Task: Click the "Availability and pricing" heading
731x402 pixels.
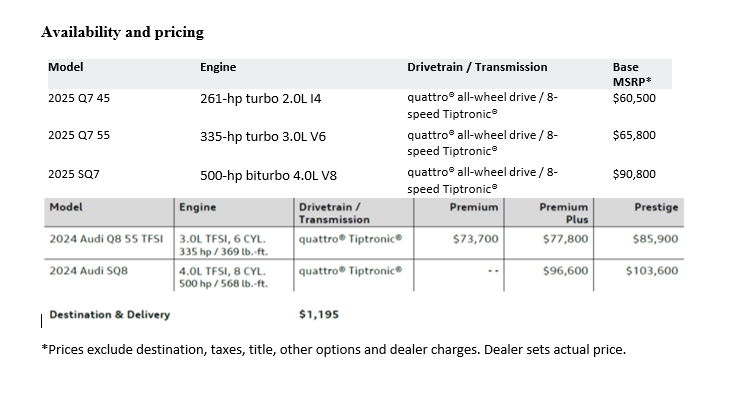Action: coord(122,32)
